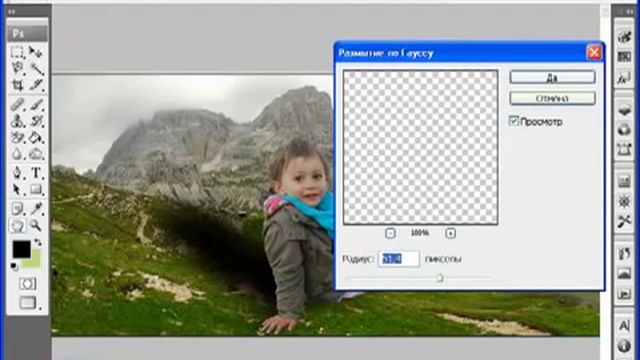Select the Healing Brush tool
Viewport: 640px width, 360px height.
(18, 104)
